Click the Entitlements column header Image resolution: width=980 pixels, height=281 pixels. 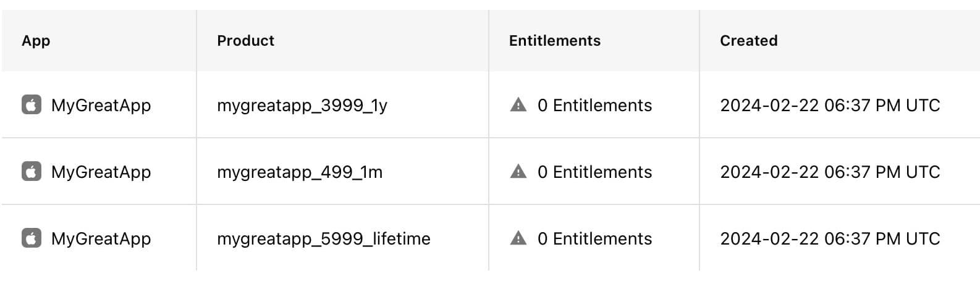tap(555, 41)
